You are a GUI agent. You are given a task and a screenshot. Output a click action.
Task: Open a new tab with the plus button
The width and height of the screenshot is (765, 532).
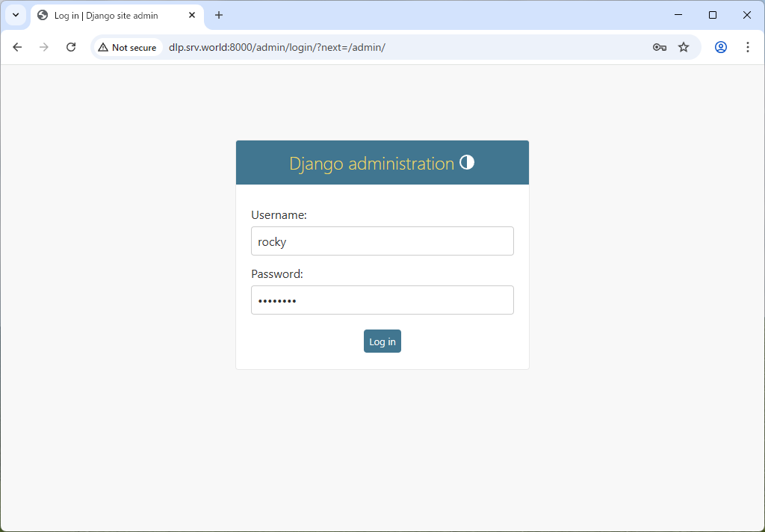(218, 15)
